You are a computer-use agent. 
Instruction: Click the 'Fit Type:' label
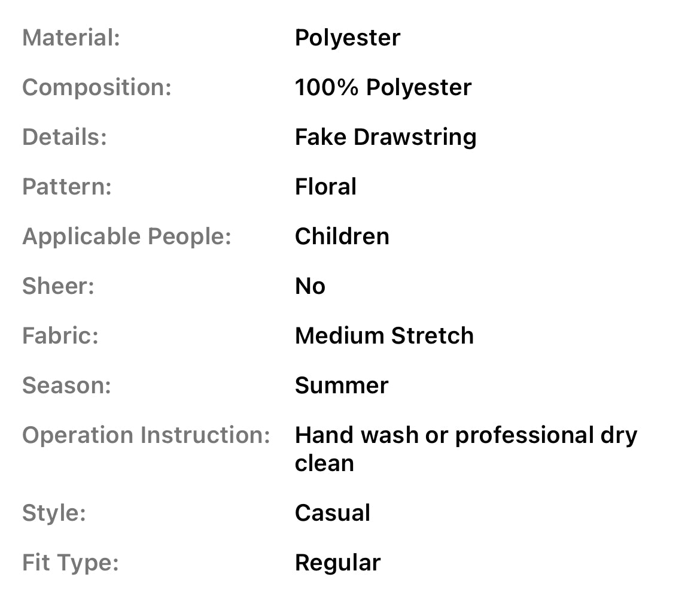71,563
